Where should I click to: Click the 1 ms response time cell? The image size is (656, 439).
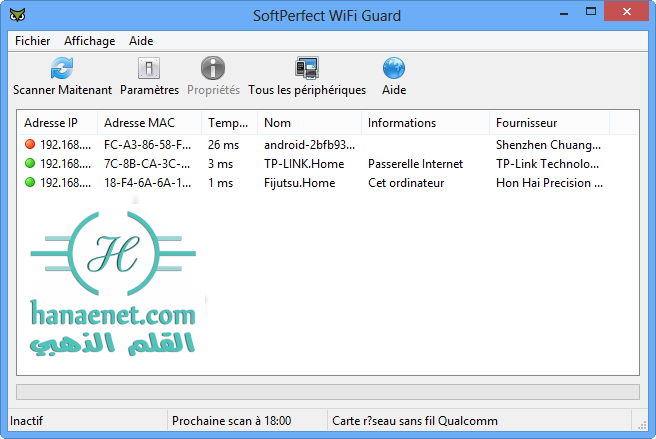pyautogui.click(x=220, y=183)
